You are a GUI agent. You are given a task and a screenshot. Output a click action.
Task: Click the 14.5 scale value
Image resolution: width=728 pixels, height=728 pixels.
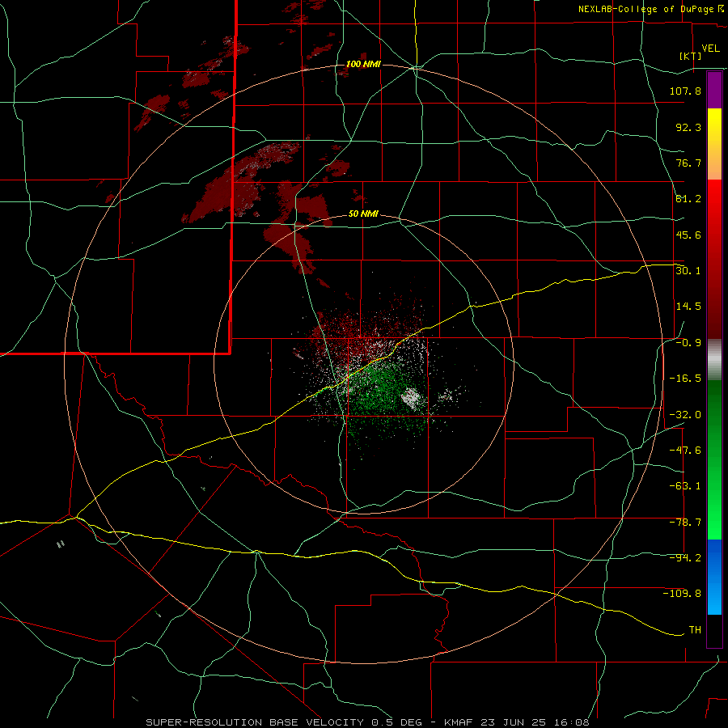(688, 307)
